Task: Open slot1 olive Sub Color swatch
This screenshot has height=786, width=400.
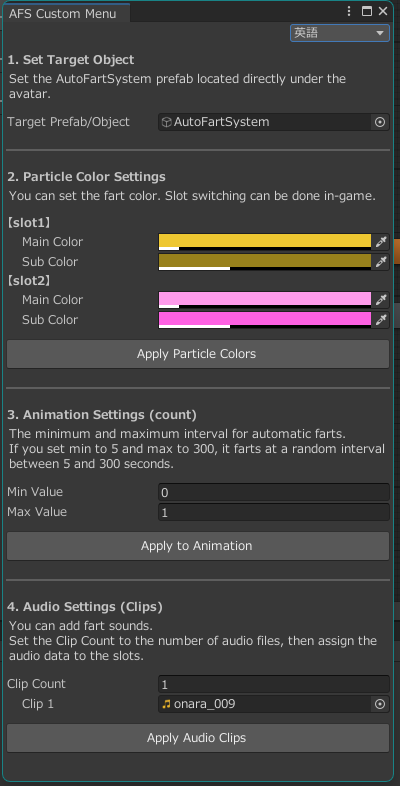Action: (265, 262)
